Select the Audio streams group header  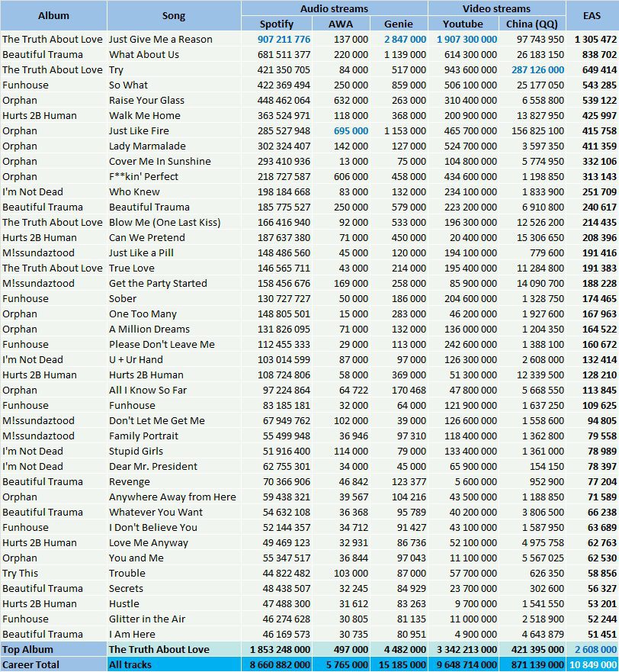click(x=334, y=8)
